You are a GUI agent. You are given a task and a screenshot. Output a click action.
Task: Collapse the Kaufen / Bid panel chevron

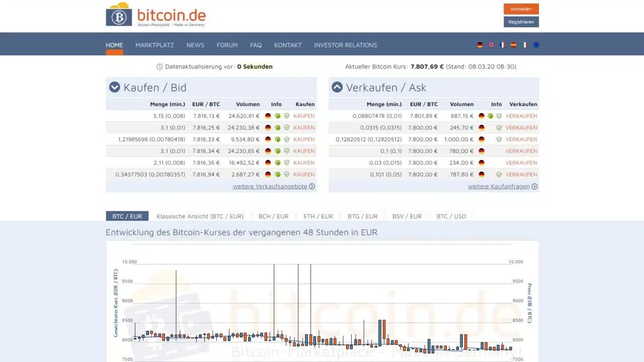pos(115,87)
